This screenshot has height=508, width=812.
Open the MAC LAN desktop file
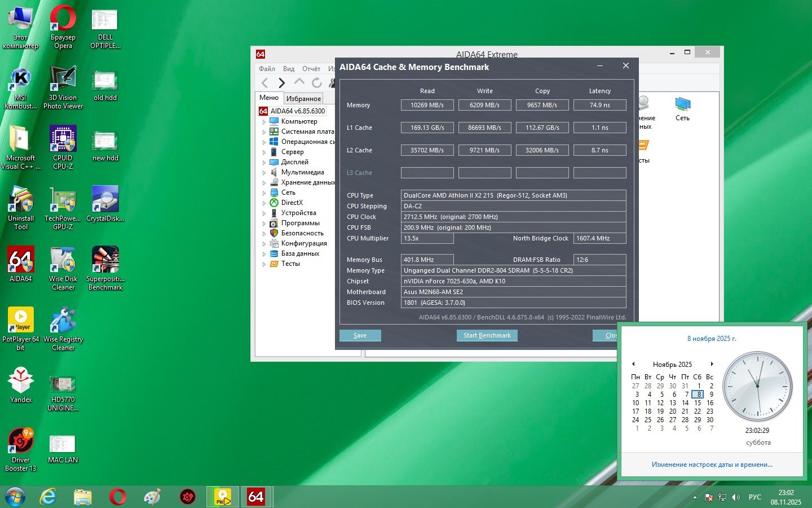click(63, 449)
